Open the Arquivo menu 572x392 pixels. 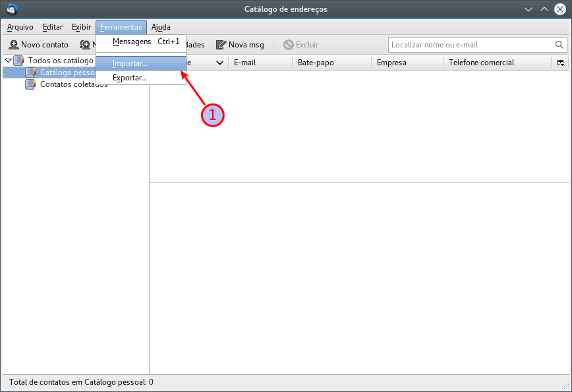20,27
